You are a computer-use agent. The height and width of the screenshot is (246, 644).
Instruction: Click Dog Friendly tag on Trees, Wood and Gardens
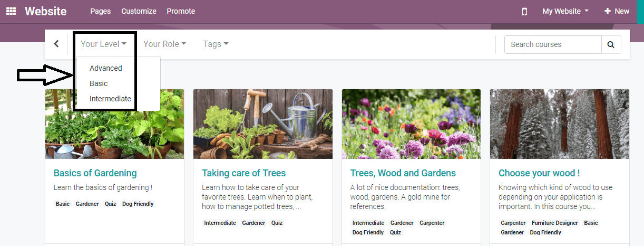click(368, 232)
